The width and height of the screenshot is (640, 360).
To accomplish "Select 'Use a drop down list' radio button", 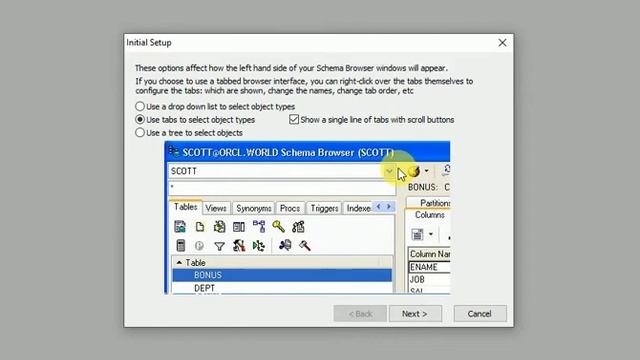I will coord(140,107).
